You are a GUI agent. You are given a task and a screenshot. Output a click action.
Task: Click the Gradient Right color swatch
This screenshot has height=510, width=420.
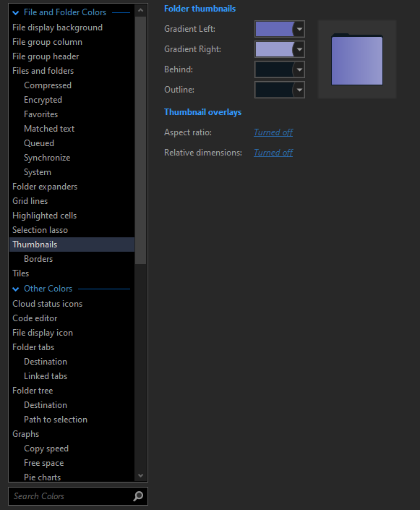click(x=275, y=49)
